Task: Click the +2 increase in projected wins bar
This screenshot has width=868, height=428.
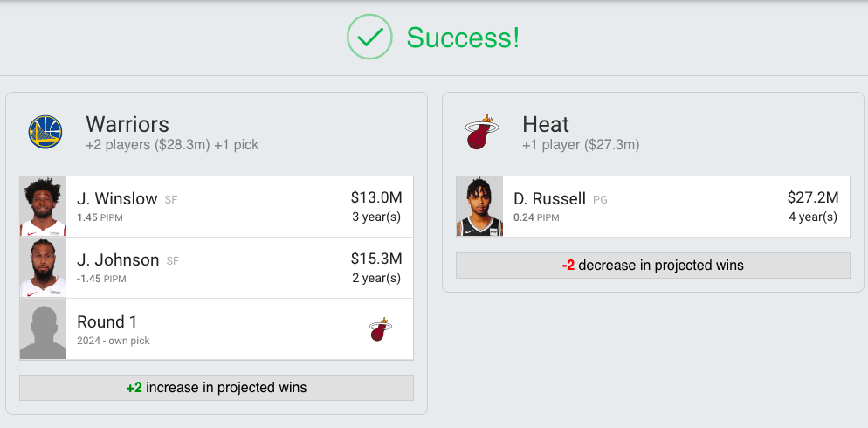Action: (217, 387)
